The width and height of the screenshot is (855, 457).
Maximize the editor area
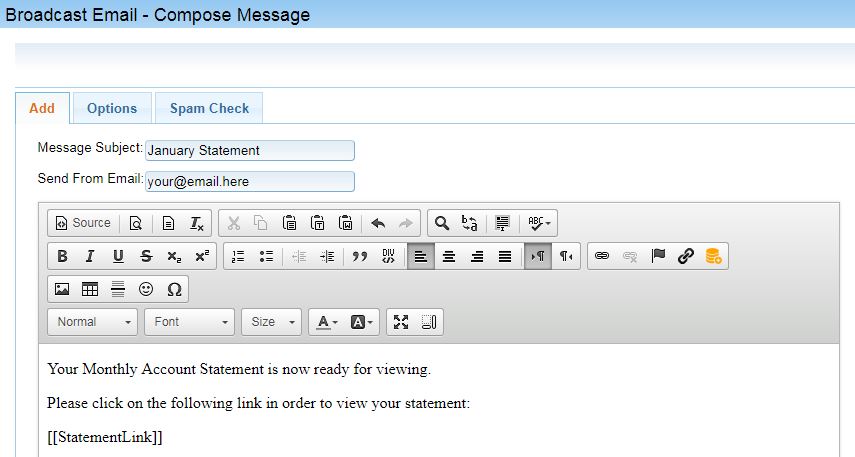[x=401, y=322]
